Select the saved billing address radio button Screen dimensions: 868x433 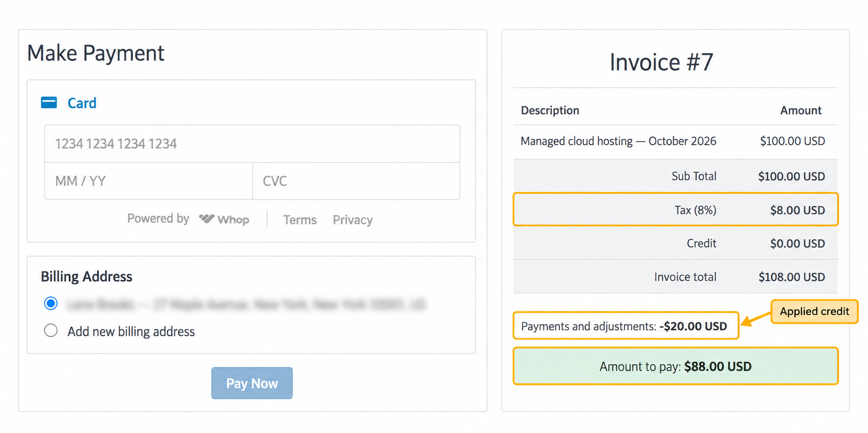(51, 303)
